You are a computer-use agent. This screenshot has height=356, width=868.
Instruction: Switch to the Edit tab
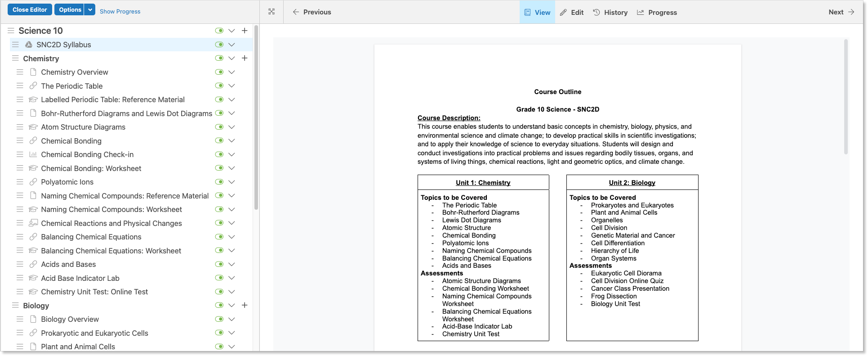[x=572, y=12]
